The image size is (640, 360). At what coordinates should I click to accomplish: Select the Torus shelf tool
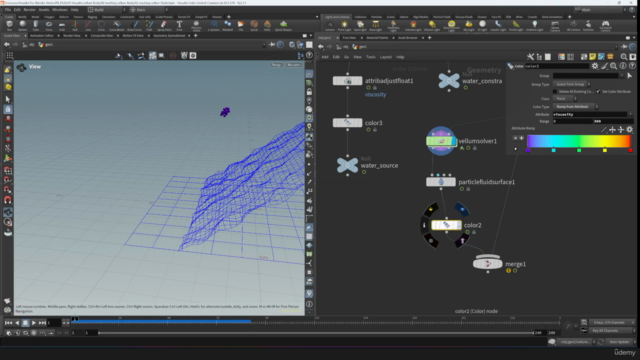tap(49, 26)
